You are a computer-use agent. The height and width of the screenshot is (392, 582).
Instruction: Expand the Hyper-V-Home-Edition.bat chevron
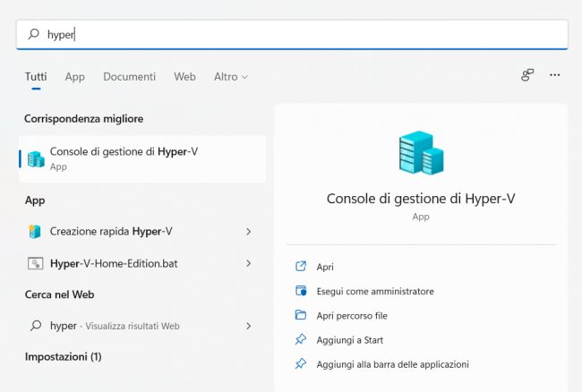[249, 264]
